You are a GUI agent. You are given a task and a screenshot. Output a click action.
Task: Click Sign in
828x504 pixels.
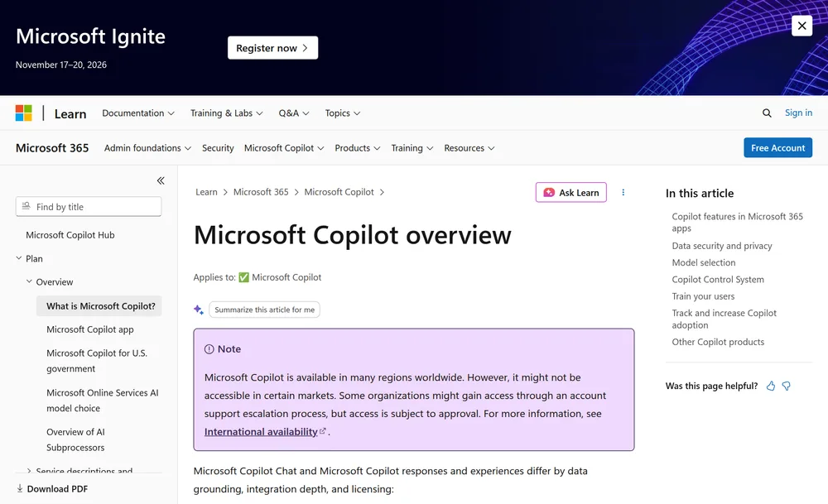(x=798, y=113)
